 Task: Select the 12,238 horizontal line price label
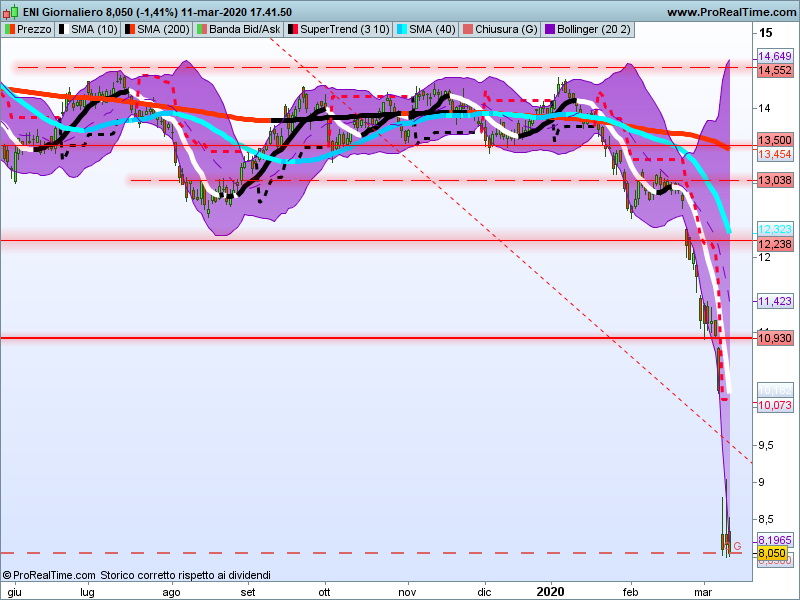point(775,244)
